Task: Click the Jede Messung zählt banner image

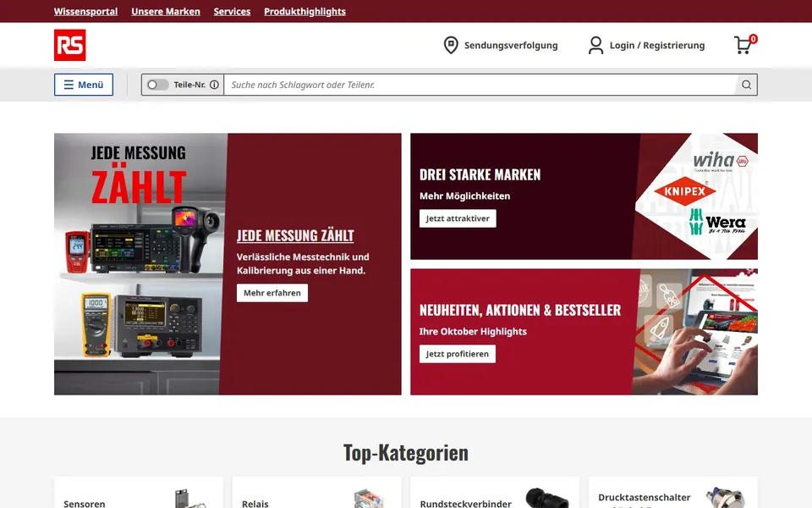Action: pos(140,264)
